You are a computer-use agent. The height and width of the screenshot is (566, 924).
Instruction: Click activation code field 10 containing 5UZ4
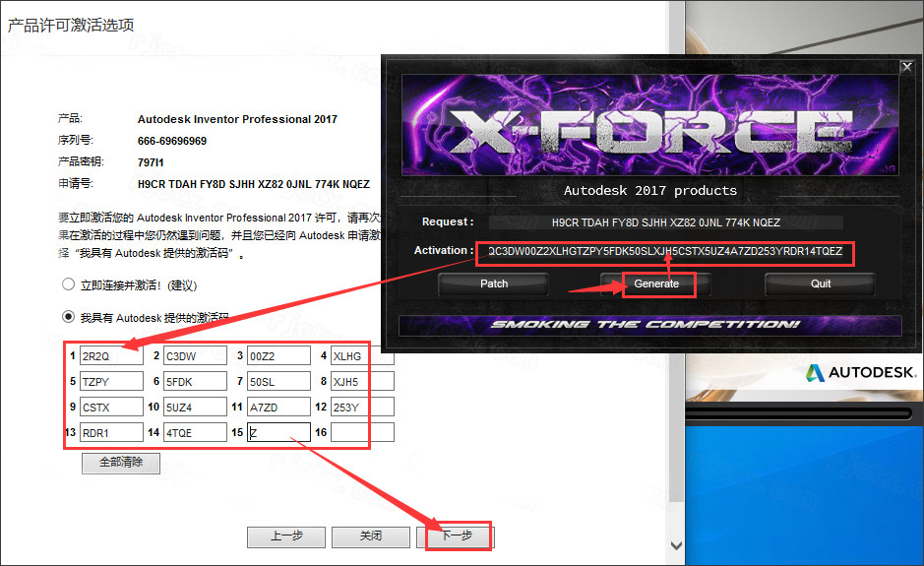pyautogui.click(x=195, y=407)
